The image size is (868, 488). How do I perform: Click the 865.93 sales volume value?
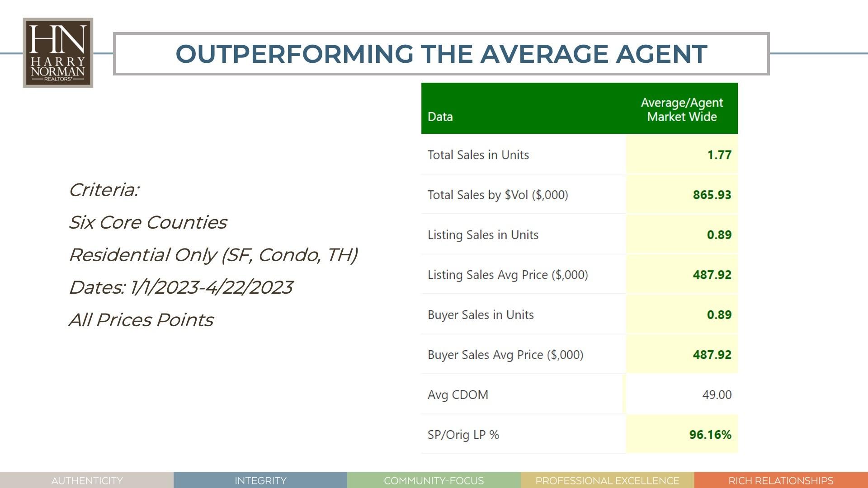click(x=712, y=195)
